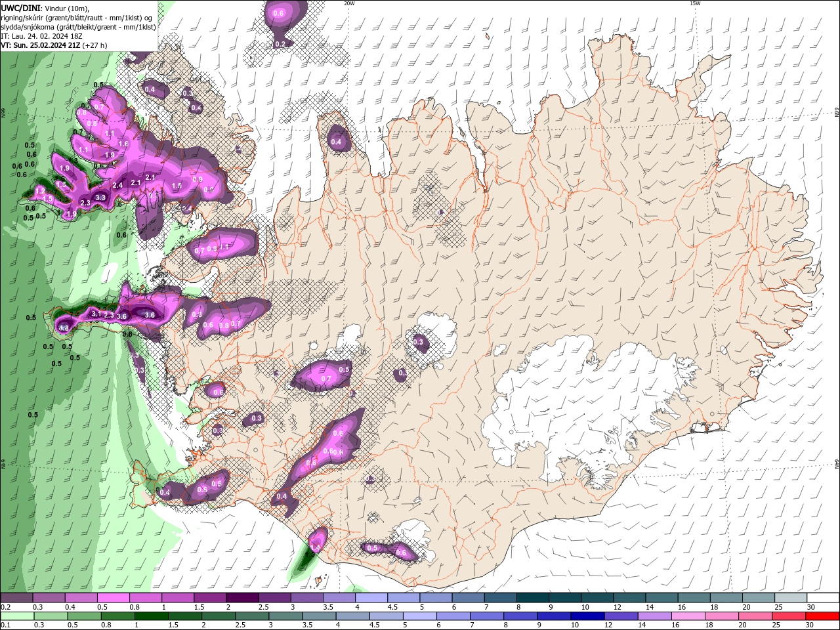Click the '0.2' label on the snow scale
The width and height of the screenshot is (840, 630).
tap(7, 607)
